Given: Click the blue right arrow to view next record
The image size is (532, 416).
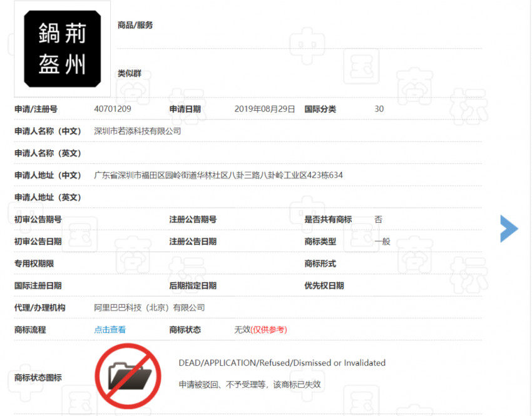Looking at the screenshot, I should click(510, 229).
